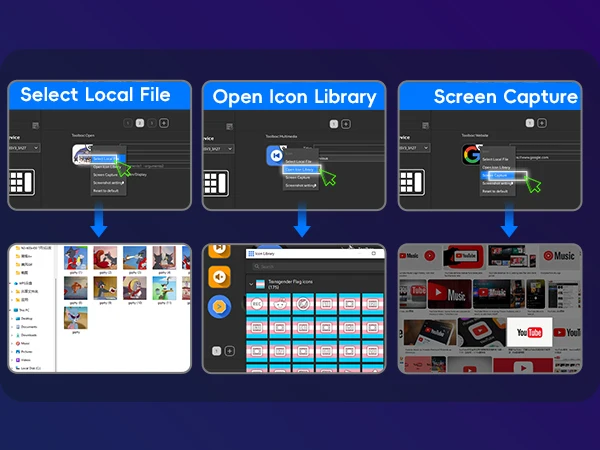Viewport: 600px width, 450px height.
Task: Expand the This PC tree item
Action: tap(11, 310)
